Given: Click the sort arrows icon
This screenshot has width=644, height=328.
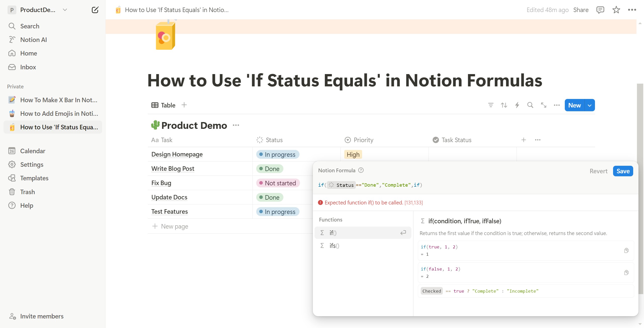Looking at the screenshot, I should point(504,105).
